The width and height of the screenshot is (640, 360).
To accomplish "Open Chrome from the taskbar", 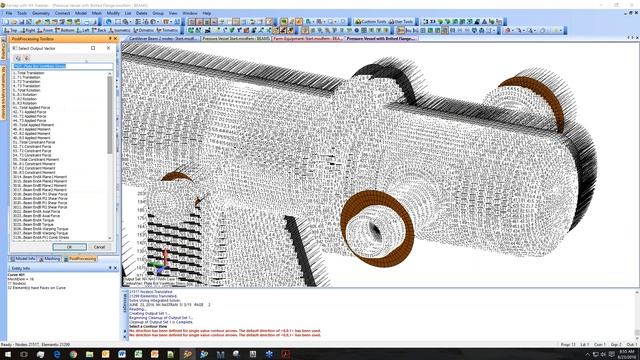I will tap(73, 354).
